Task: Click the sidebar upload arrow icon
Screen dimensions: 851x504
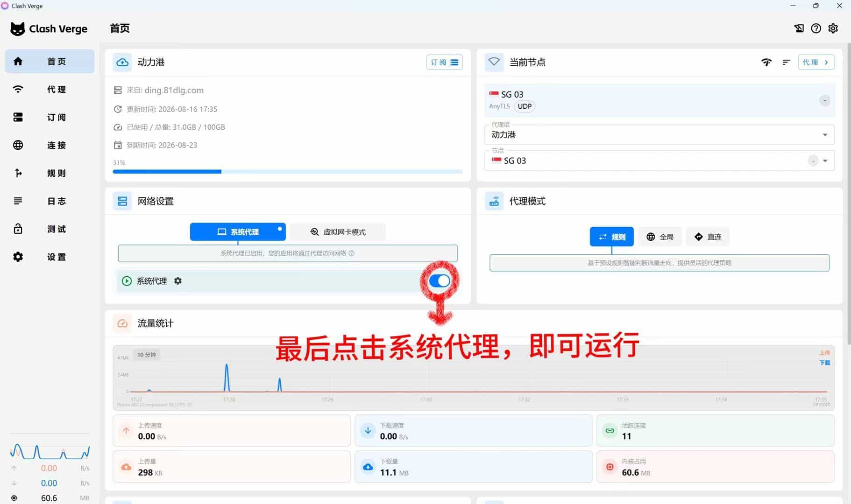Action: click(14, 468)
